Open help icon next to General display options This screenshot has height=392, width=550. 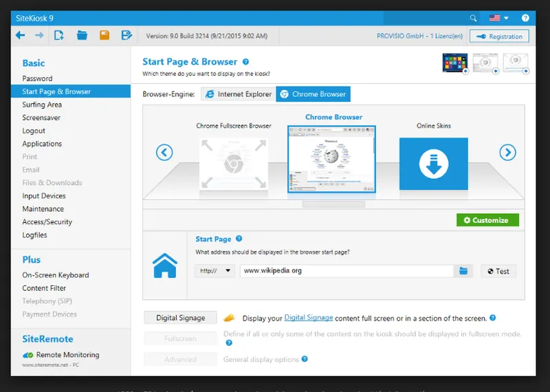coord(305,359)
